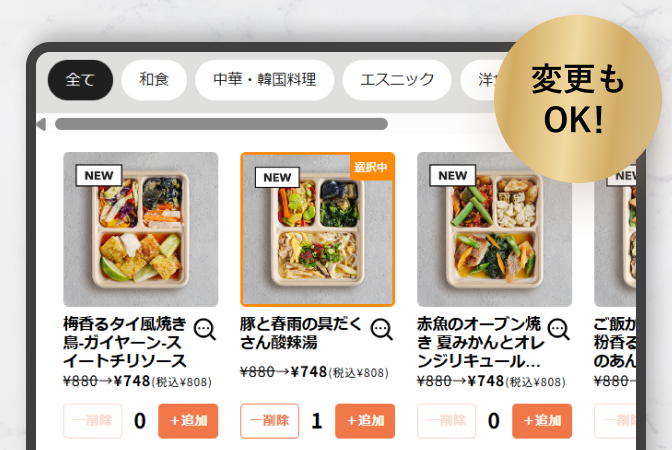The image size is (672, 450).
Task: Open the selected 豚と春雨 meal thumbnail
Action: (x=318, y=229)
